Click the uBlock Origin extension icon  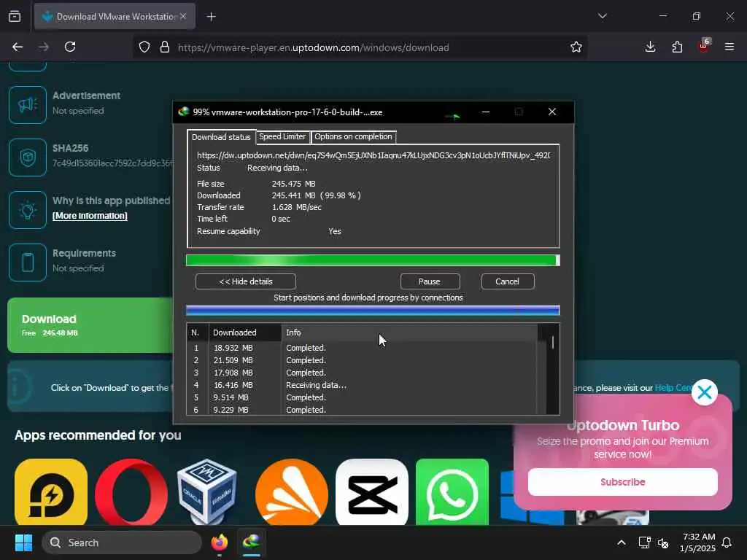[704, 46]
